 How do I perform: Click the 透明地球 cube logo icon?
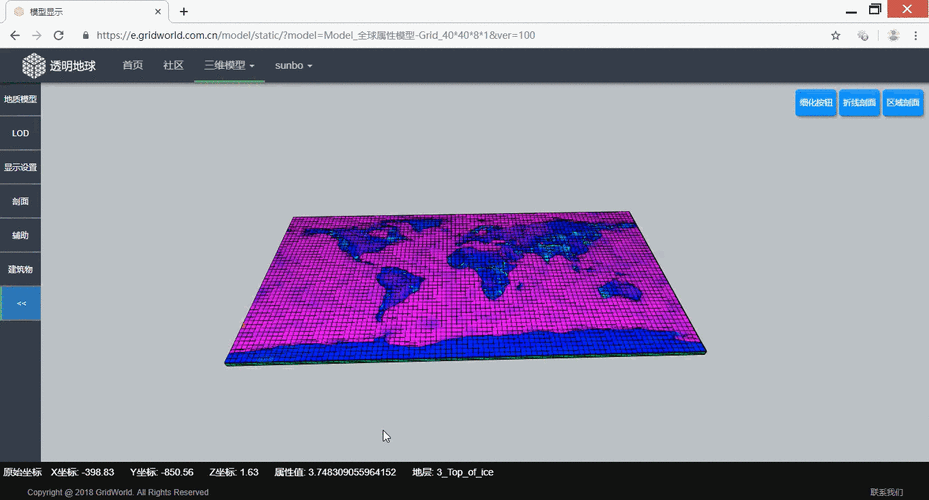point(35,65)
